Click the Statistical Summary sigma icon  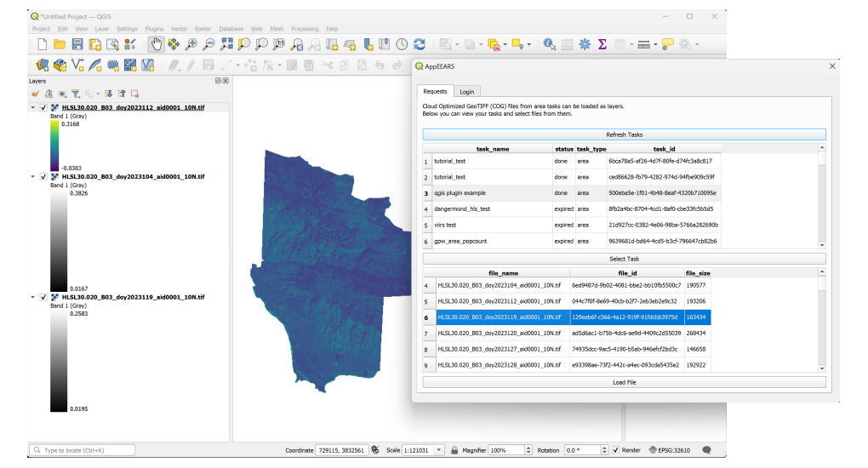click(602, 44)
